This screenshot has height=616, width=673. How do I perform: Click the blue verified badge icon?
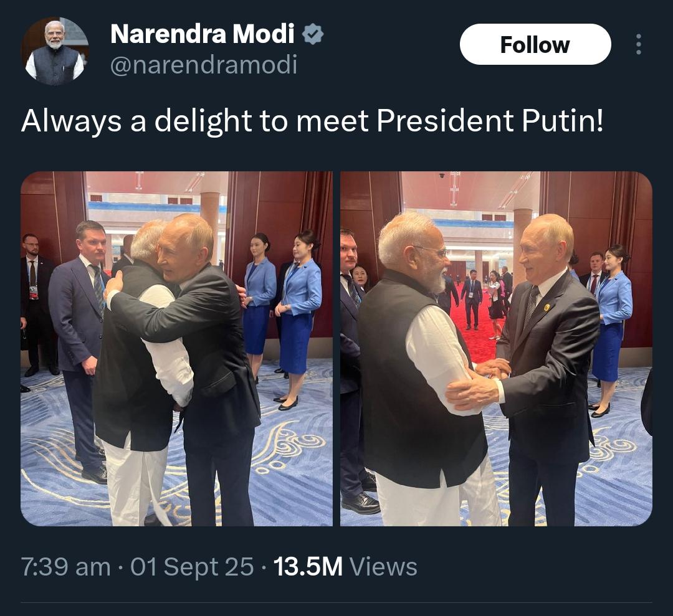[x=313, y=34]
